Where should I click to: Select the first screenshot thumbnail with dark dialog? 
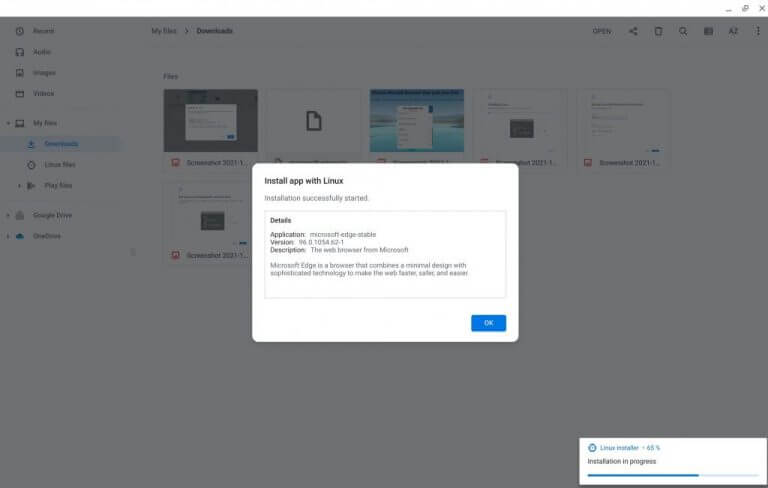(211, 121)
